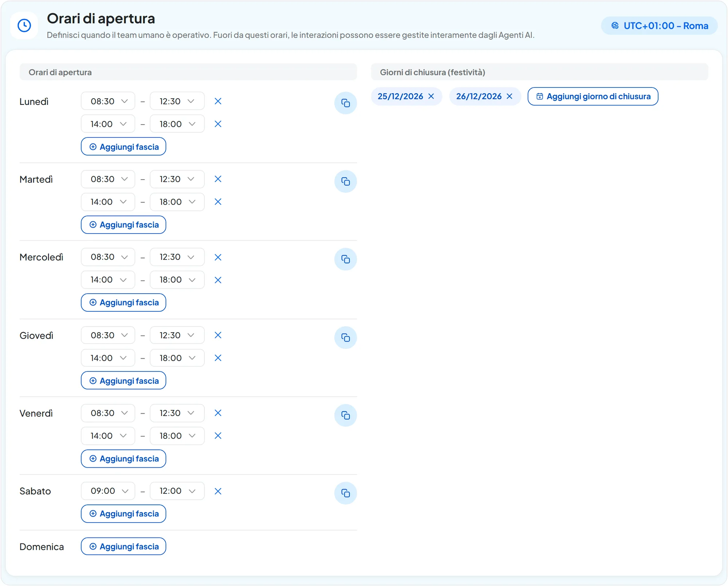Viewport: 728px width, 586px height.
Task: Copy Lunedì hours to other days
Action: pyautogui.click(x=345, y=103)
